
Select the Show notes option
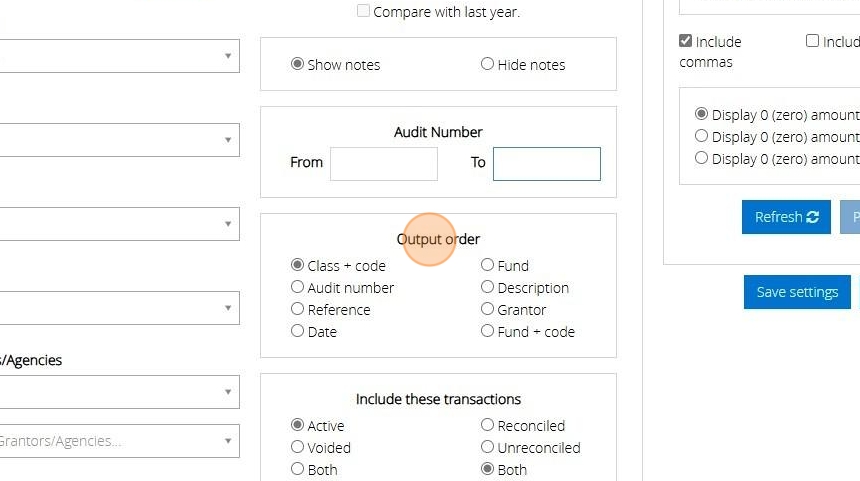297,64
